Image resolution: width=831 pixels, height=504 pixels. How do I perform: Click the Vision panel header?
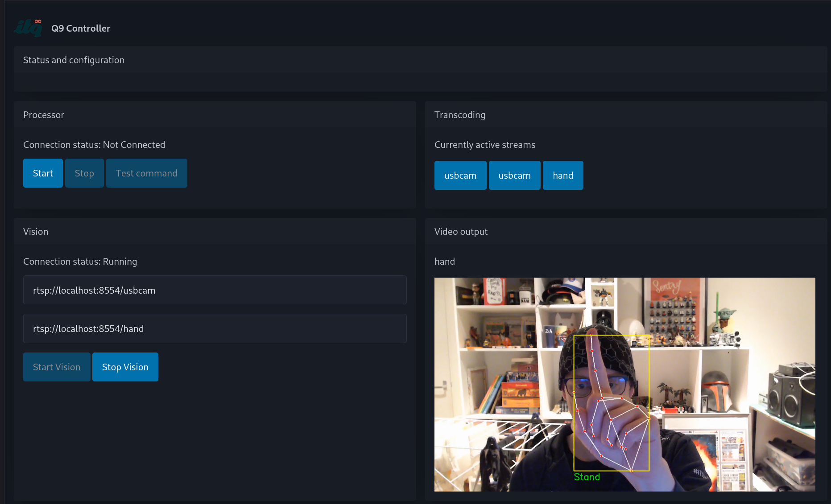pos(36,231)
